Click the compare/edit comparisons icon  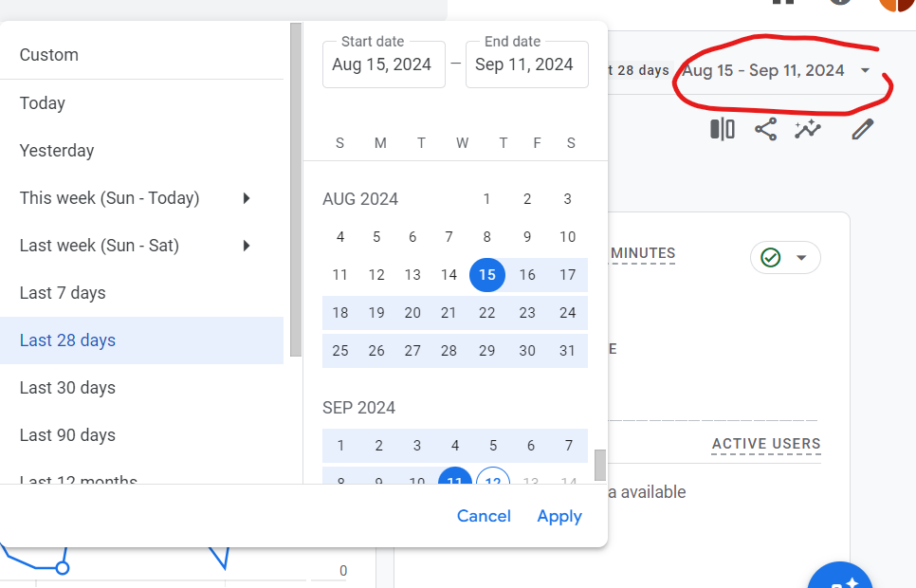point(722,129)
